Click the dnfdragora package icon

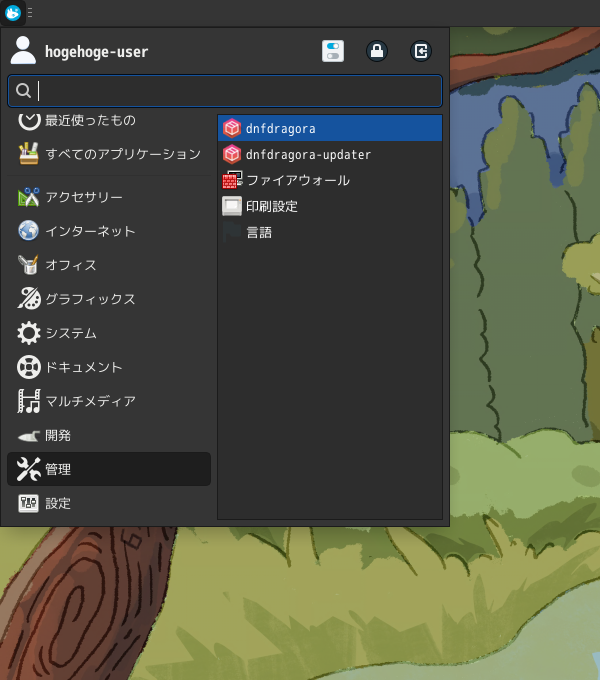tap(232, 128)
